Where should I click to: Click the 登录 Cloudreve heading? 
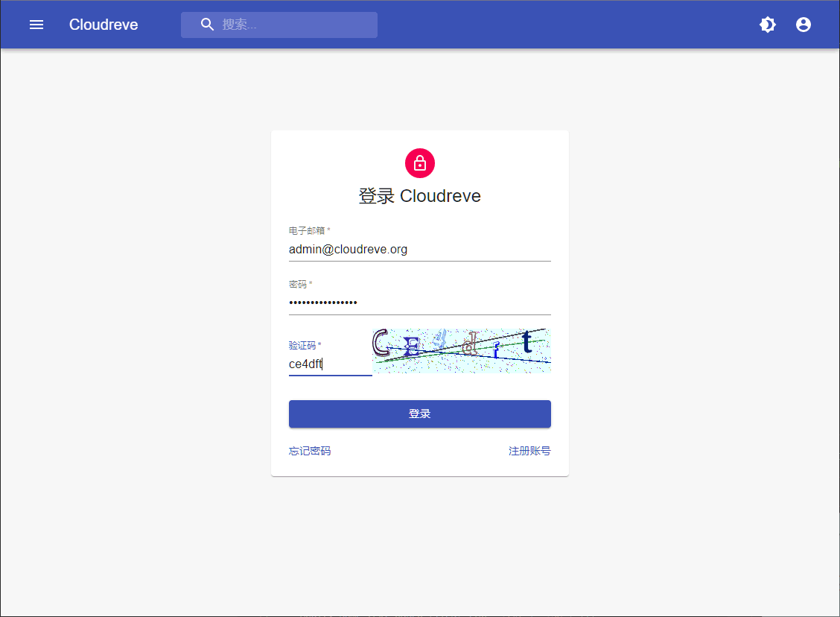click(x=420, y=196)
